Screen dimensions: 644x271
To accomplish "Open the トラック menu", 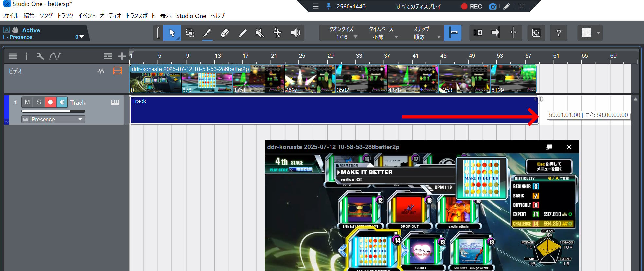I will (x=65, y=16).
